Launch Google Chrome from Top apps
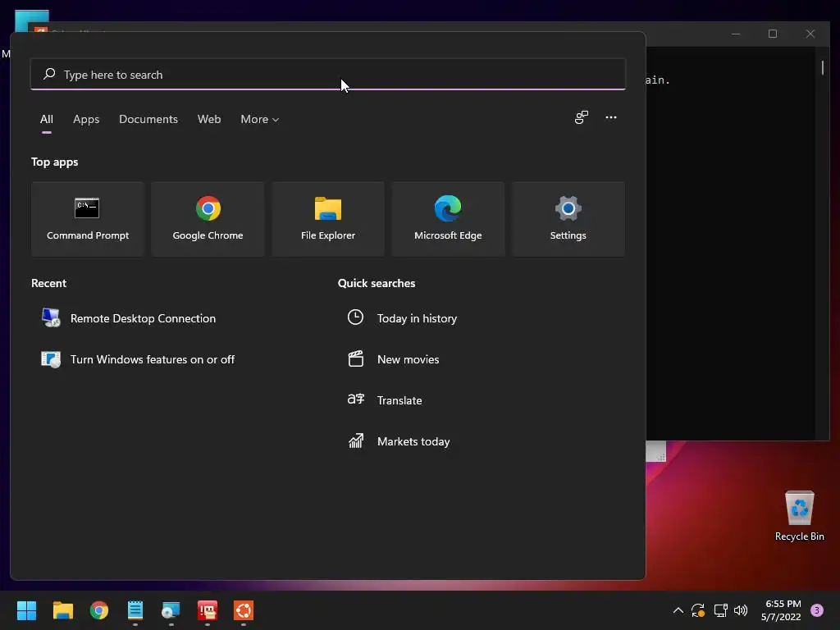Viewport: 840px width, 630px height. (208, 218)
